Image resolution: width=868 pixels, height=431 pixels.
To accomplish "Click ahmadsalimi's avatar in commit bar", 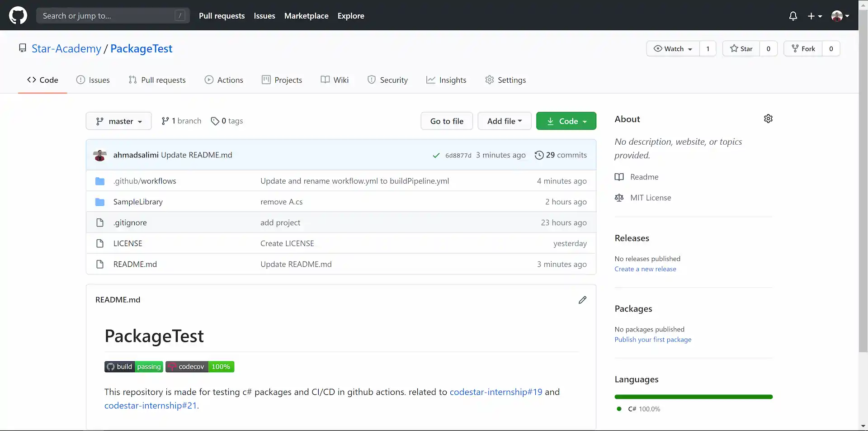I will pyautogui.click(x=100, y=155).
